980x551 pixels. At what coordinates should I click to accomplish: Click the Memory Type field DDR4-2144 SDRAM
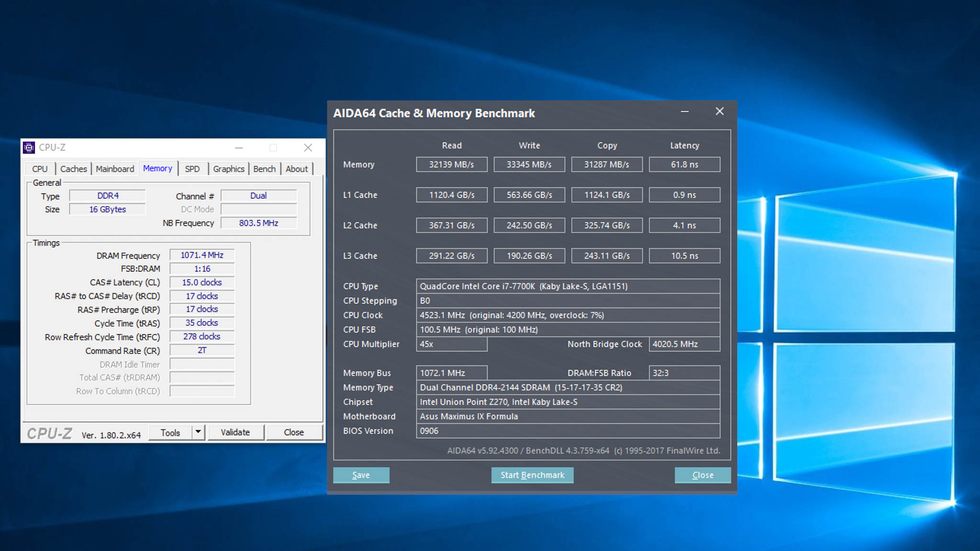tap(568, 387)
